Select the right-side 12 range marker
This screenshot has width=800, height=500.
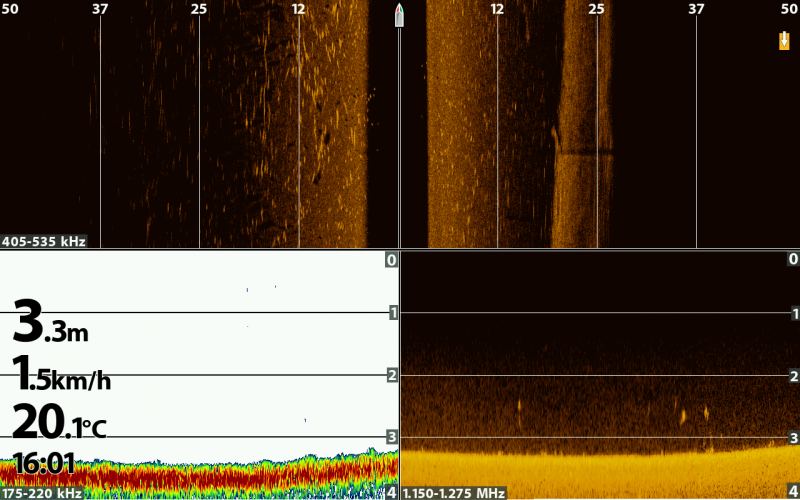(x=497, y=9)
